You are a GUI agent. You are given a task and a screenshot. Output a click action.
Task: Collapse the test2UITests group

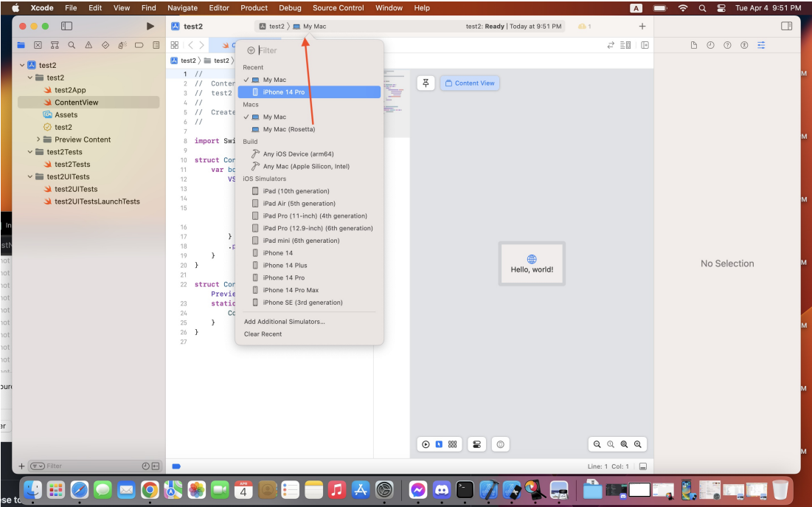[x=30, y=177]
